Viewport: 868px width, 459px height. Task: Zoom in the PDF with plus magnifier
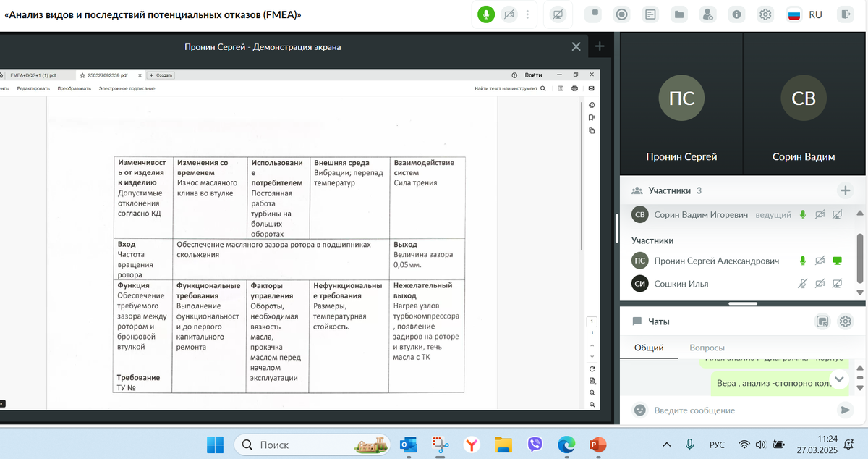pos(592,392)
